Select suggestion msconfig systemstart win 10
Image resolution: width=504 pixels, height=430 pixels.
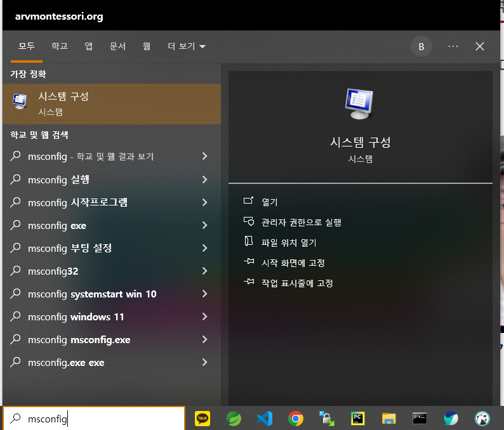[112, 294]
